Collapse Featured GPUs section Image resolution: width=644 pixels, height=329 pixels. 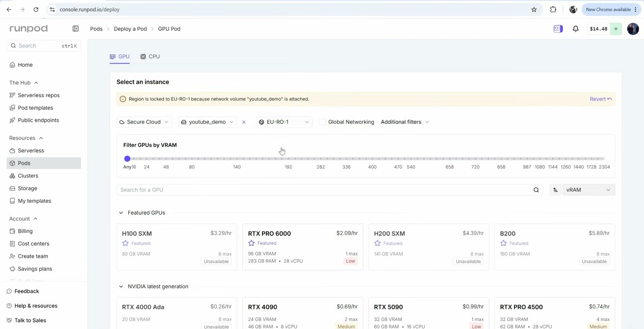121,213
